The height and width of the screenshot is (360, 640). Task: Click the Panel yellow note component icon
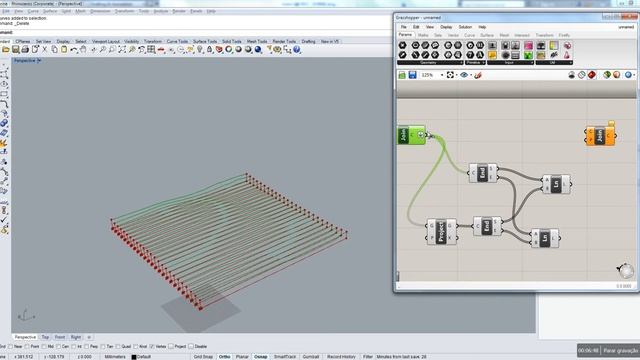[492, 55]
